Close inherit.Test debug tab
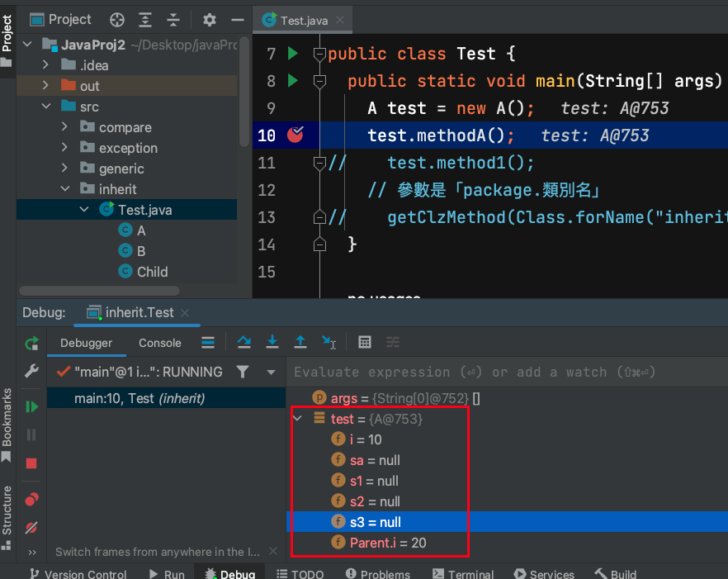The width and height of the screenshot is (728, 579). click(185, 313)
